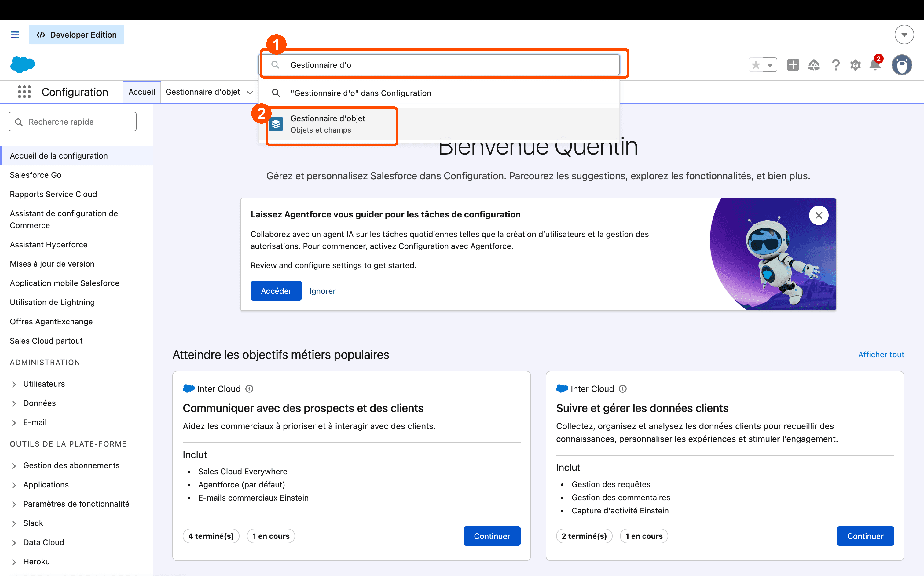Open the notifications bell
The image size is (924, 576).
(875, 65)
